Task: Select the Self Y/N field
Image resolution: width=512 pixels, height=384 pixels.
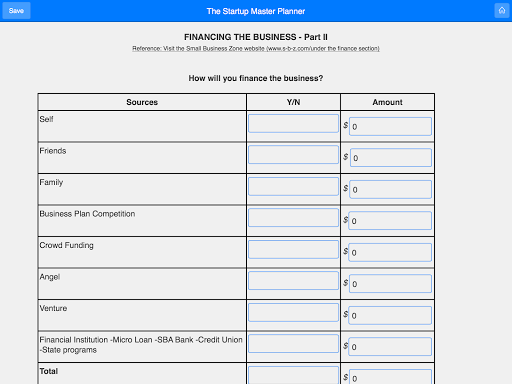Action: [293, 123]
